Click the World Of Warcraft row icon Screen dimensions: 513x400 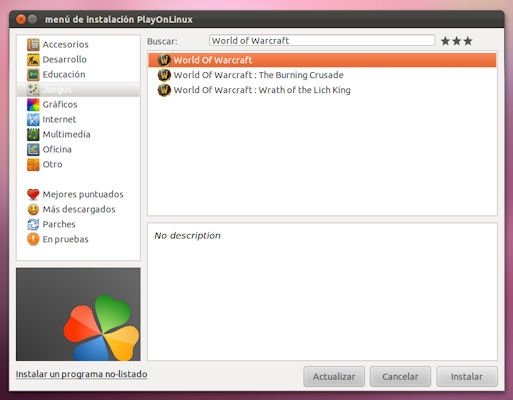point(164,60)
